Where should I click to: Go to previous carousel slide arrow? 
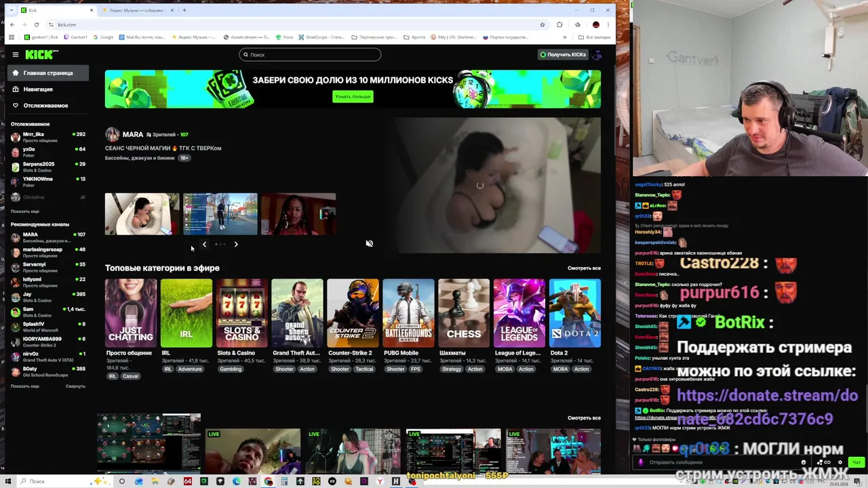(x=204, y=244)
